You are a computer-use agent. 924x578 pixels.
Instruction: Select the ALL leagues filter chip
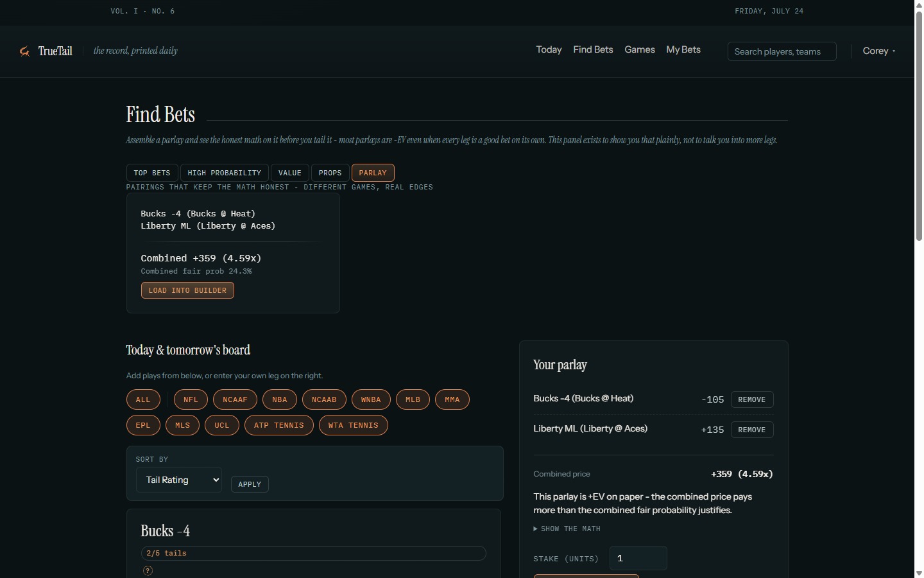[143, 399]
